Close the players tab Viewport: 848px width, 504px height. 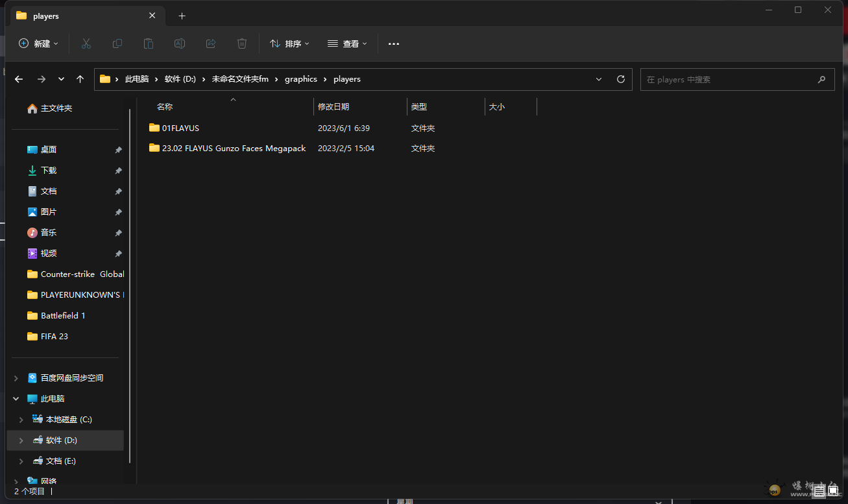pyautogui.click(x=152, y=16)
